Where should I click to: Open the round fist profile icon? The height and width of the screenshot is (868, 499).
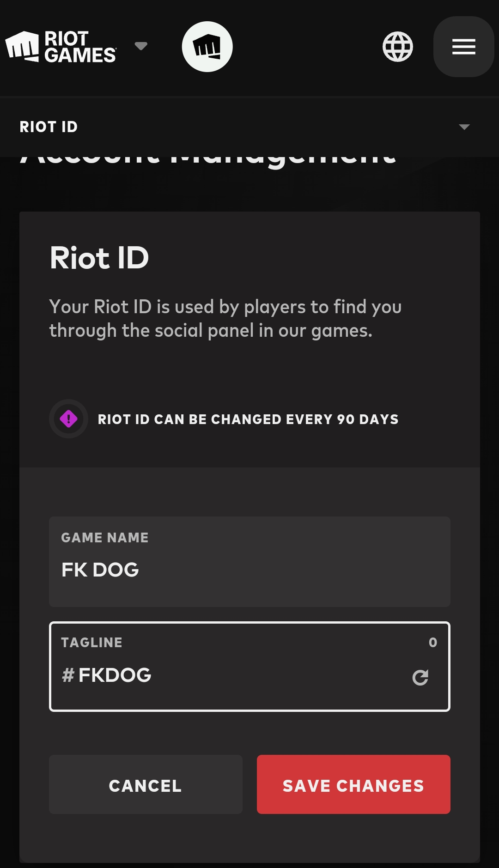click(x=207, y=47)
